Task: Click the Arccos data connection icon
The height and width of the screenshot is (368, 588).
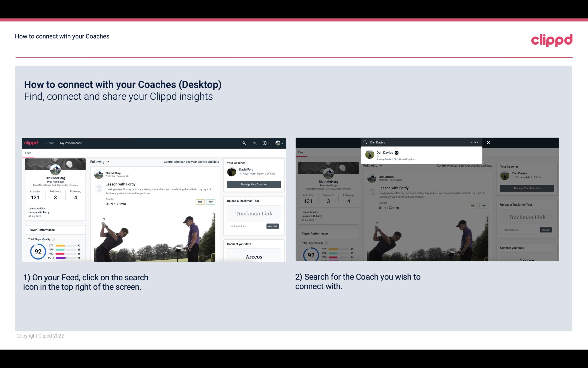Action: (x=254, y=256)
